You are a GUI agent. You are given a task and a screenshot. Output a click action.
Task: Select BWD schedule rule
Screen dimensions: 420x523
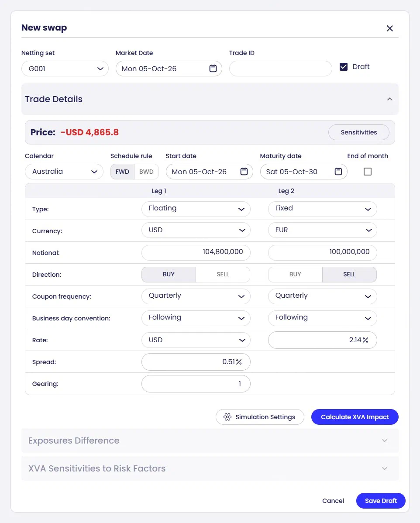click(x=146, y=172)
